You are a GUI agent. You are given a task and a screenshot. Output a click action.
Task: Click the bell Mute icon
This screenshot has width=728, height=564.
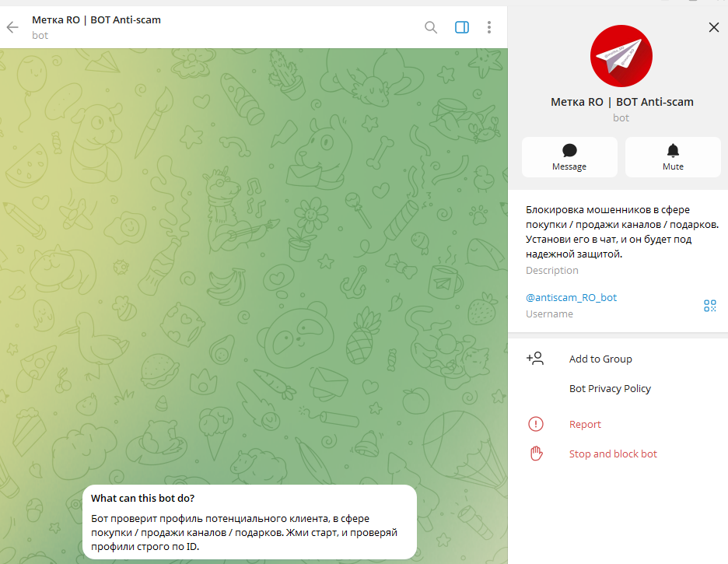(x=673, y=150)
